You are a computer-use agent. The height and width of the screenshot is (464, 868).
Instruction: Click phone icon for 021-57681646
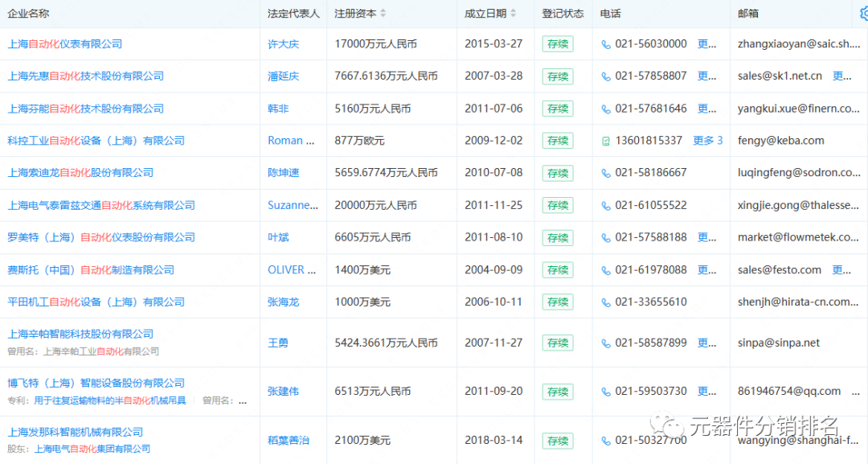coord(606,109)
